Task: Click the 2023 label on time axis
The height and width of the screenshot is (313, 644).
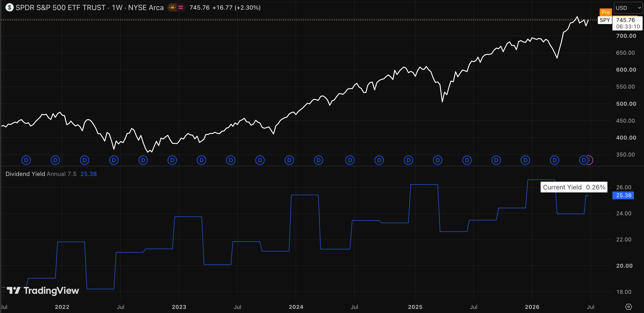Action: click(179, 307)
